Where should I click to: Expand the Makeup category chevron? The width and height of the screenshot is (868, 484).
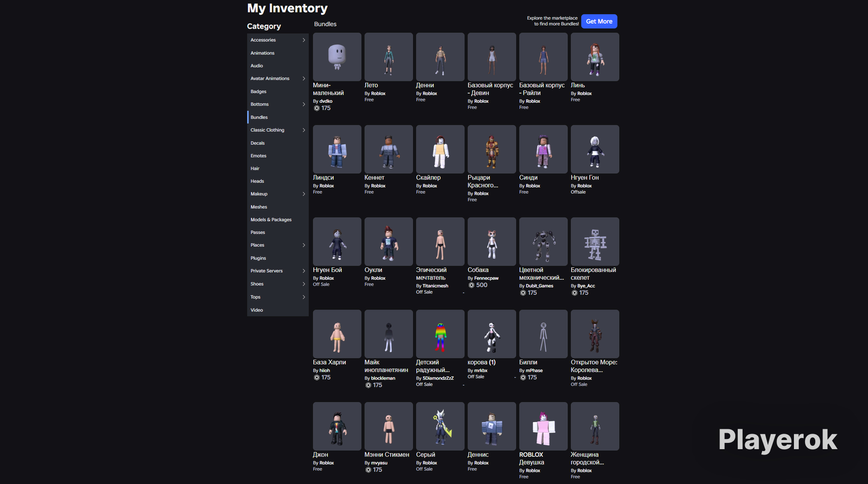tap(304, 194)
